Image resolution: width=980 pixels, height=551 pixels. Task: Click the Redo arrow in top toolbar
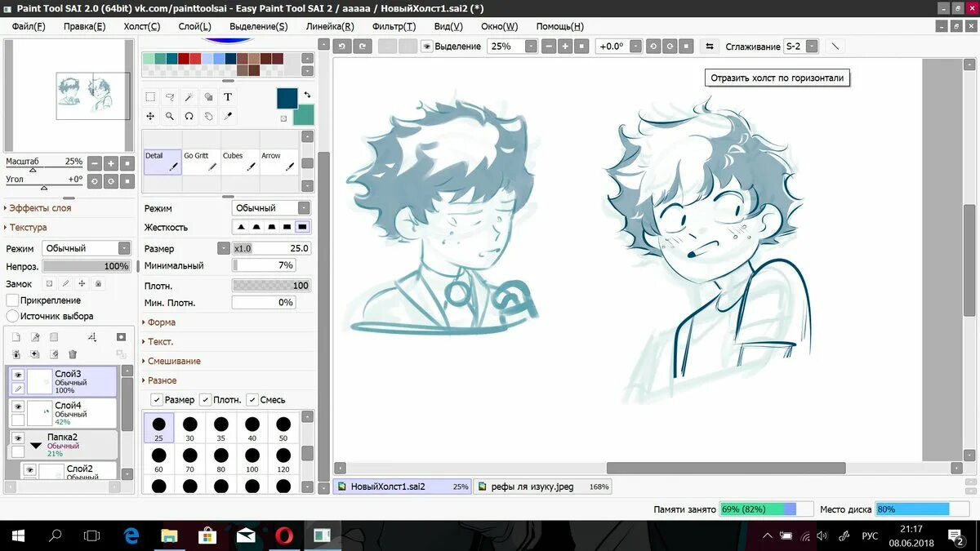coord(363,47)
